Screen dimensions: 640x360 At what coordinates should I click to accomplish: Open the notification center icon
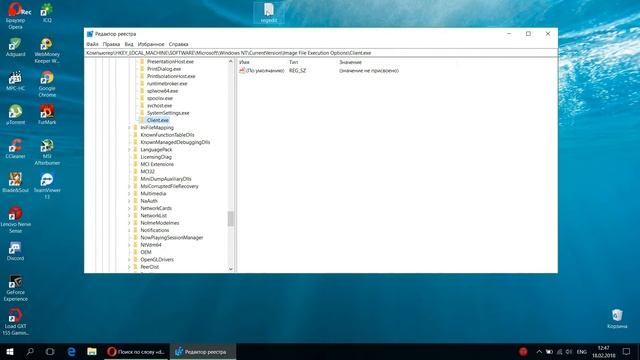(627, 351)
